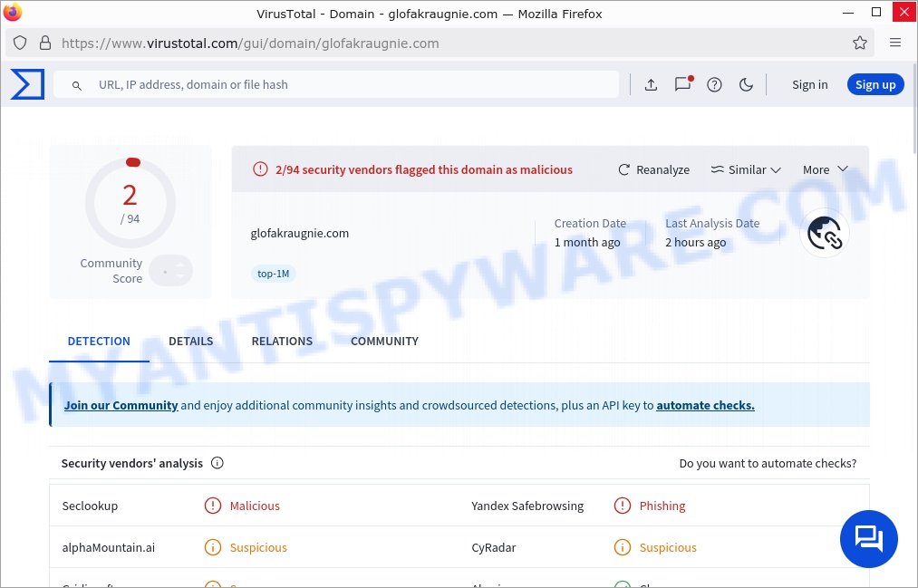Bookmark this page with the star icon
The height and width of the screenshot is (588, 918).
(859, 43)
